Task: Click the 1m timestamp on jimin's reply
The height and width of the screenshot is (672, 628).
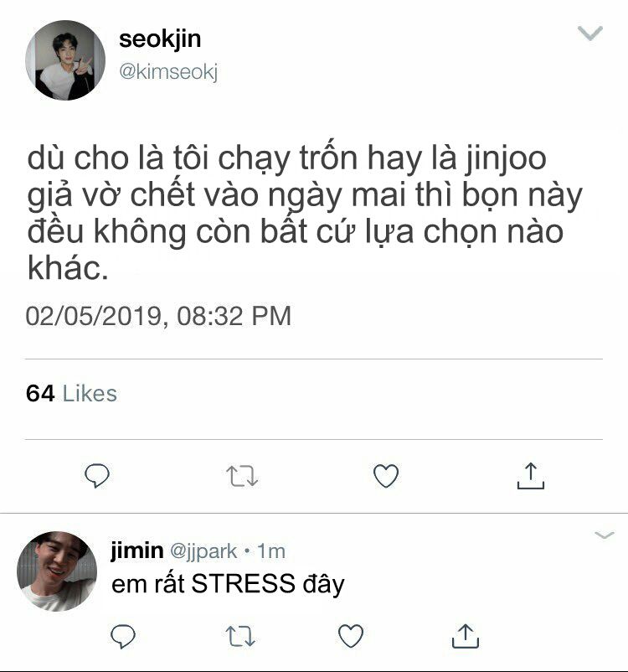Action: [x=271, y=551]
